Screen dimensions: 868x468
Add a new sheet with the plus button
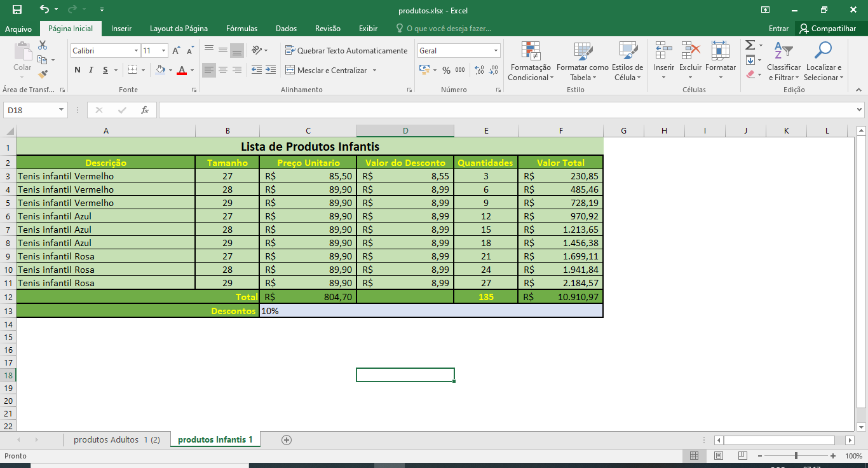[287, 439]
